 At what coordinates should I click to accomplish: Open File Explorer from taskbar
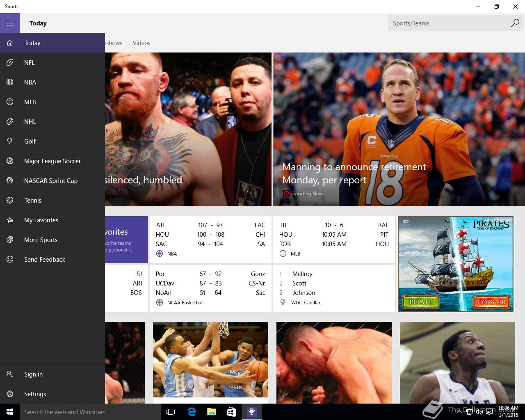(x=211, y=412)
